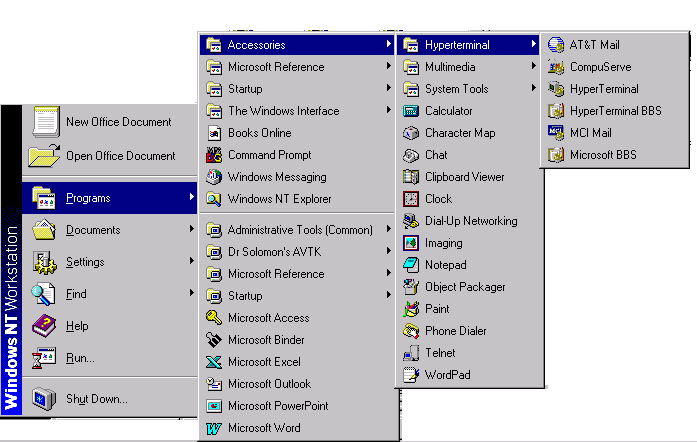Choose Run... from the Start menu
The image size is (697, 442).
110,358
